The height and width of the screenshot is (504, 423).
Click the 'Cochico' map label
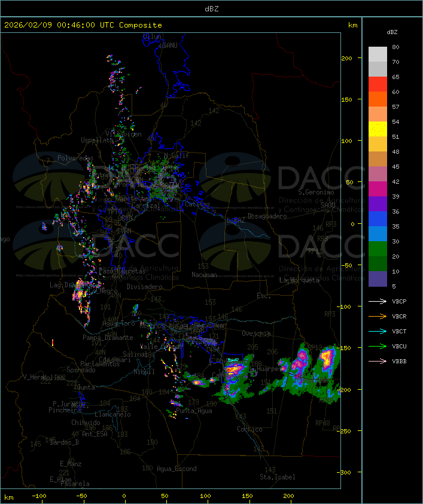pos(249,429)
